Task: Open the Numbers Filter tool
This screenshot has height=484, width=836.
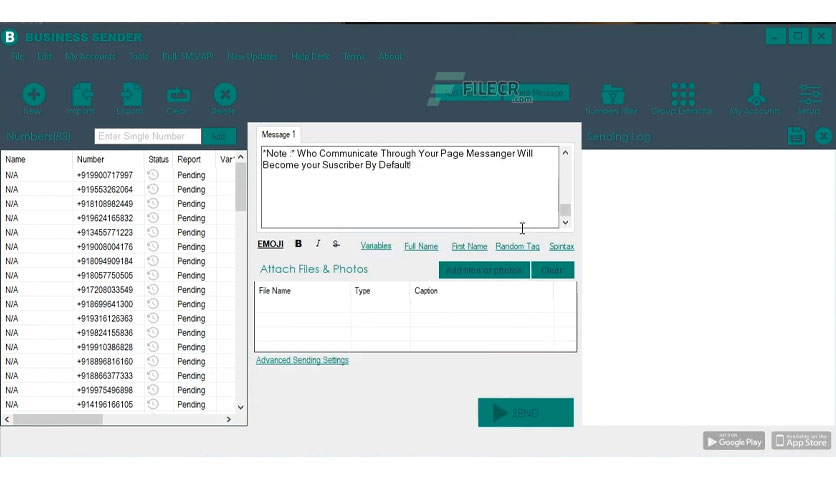Action: pos(612,95)
